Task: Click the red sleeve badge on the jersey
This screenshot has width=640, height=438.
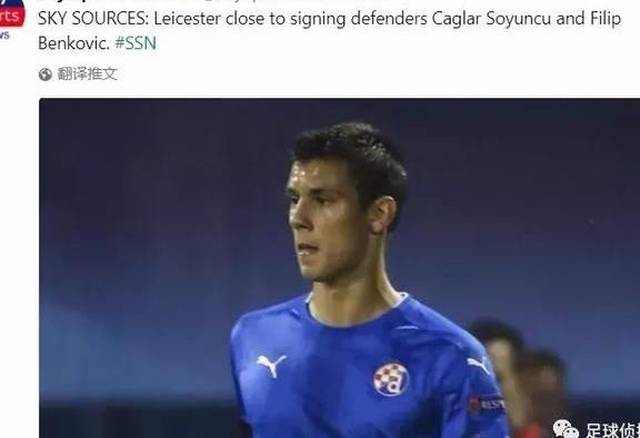Action: (486, 404)
